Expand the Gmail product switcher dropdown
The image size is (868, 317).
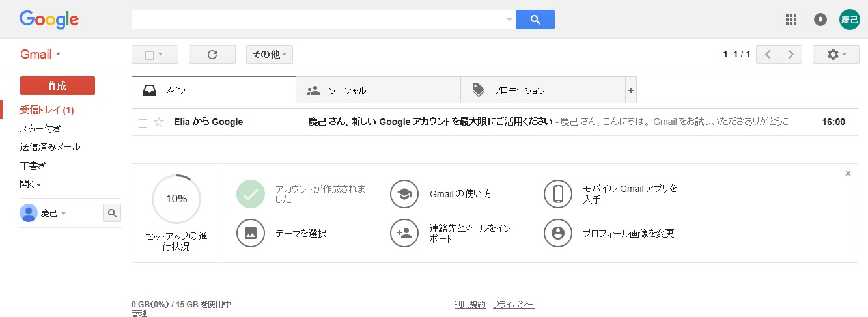(x=40, y=55)
